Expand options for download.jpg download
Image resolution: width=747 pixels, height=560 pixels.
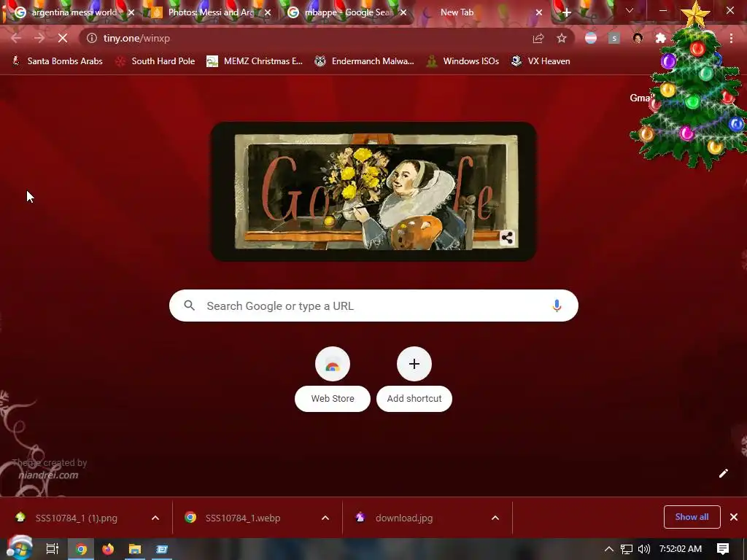click(495, 518)
